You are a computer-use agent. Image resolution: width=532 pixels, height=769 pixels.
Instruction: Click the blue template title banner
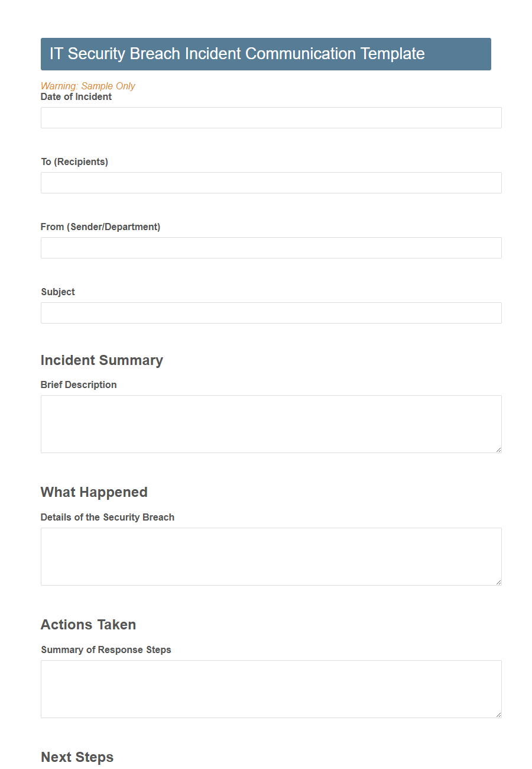pos(266,54)
